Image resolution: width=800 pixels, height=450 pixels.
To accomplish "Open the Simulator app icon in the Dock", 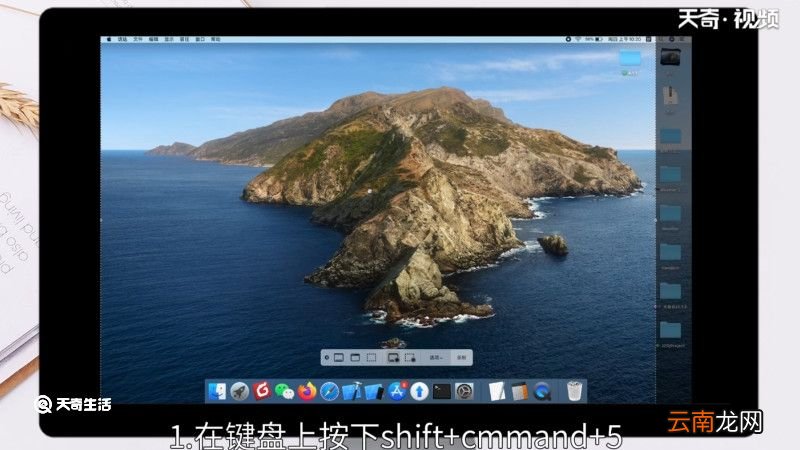I will (x=374, y=391).
